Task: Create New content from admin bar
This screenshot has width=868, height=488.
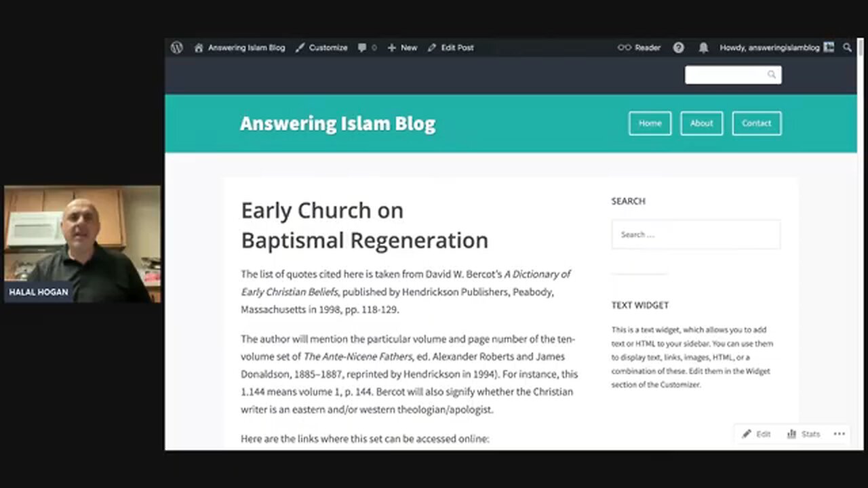Action: click(x=402, y=47)
